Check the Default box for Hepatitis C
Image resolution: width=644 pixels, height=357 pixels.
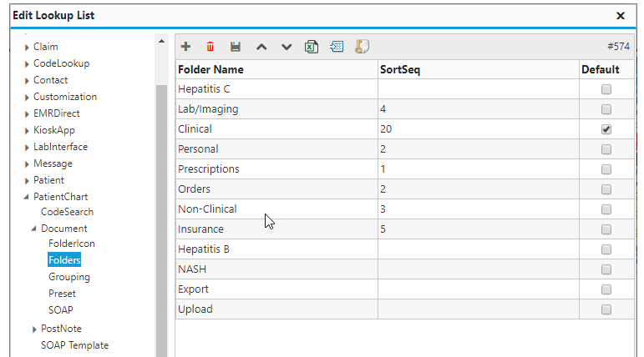pos(606,89)
